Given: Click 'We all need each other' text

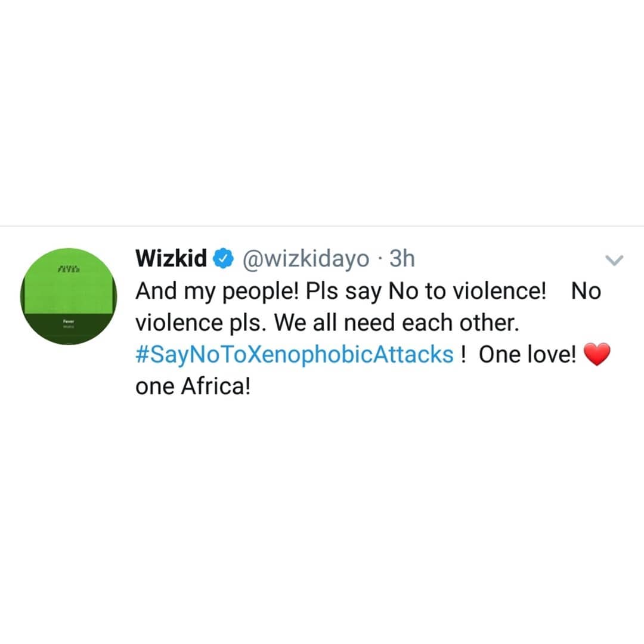Looking at the screenshot, I should pyautogui.click(x=397, y=323).
